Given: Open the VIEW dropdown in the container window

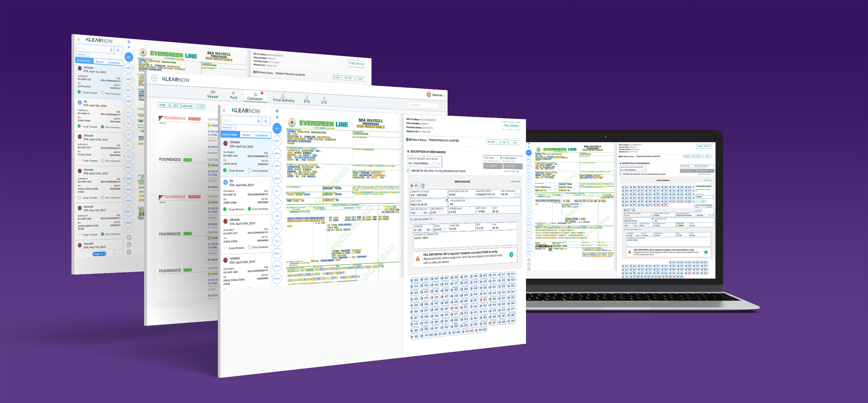Looking at the screenshot, I should 164,105.
